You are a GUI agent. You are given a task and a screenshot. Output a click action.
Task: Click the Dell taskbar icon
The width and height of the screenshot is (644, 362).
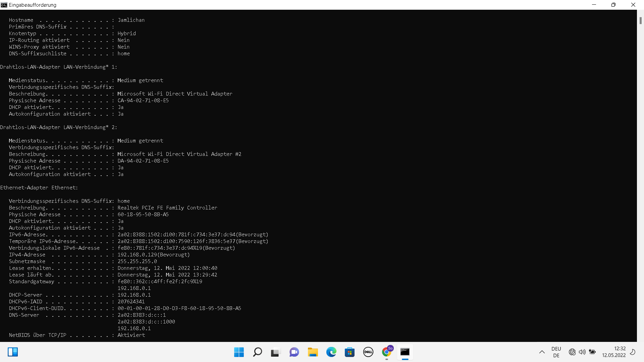(368, 352)
